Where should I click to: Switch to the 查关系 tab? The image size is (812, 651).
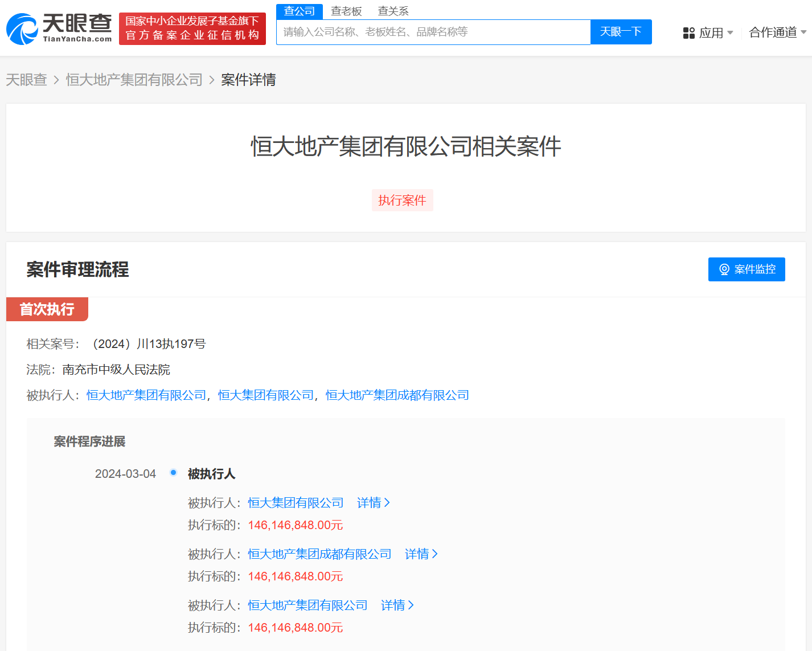pyautogui.click(x=392, y=10)
